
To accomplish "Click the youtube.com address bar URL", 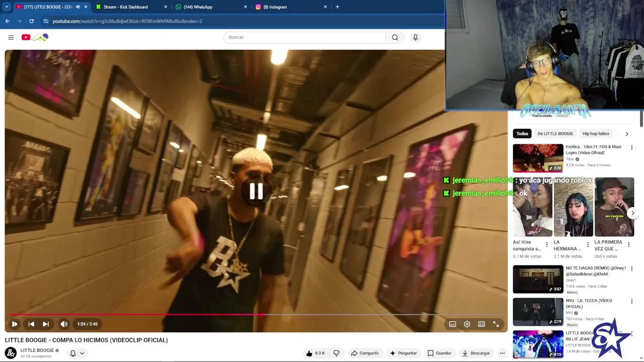I will pos(127,21).
